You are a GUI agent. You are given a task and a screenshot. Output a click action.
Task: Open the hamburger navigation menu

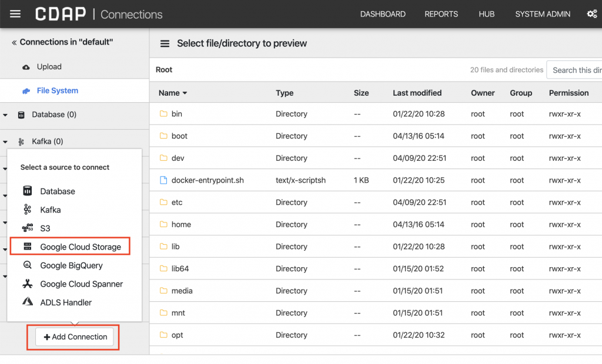click(15, 14)
